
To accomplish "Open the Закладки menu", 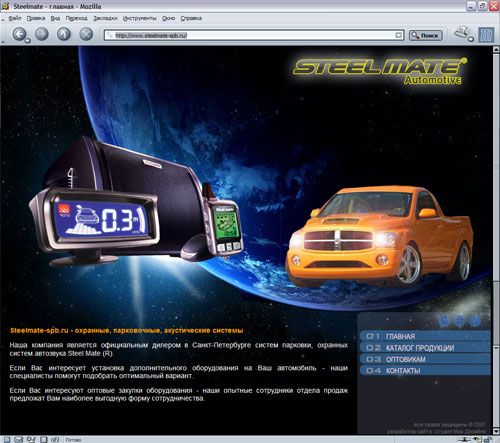I will pos(105,18).
